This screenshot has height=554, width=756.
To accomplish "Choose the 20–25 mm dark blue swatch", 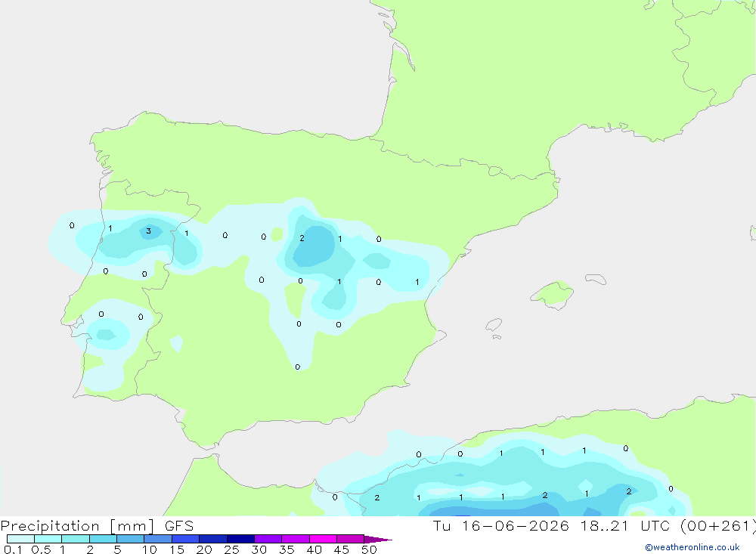I will [x=212, y=539].
